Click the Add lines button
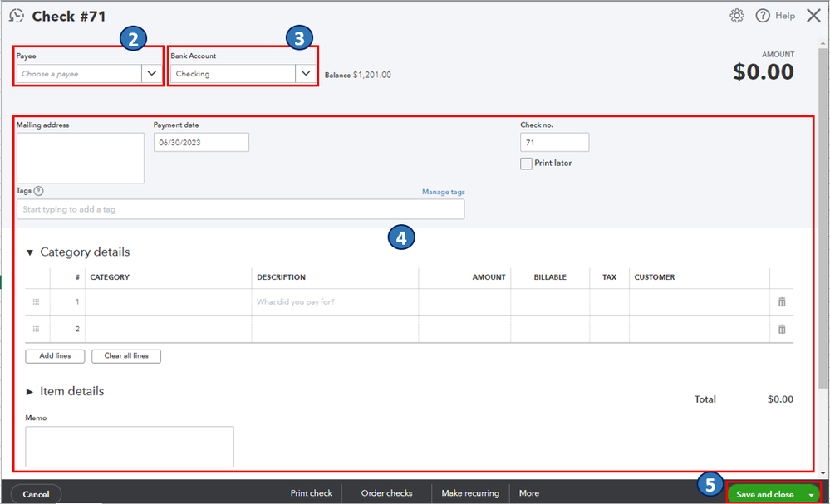 point(55,356)
